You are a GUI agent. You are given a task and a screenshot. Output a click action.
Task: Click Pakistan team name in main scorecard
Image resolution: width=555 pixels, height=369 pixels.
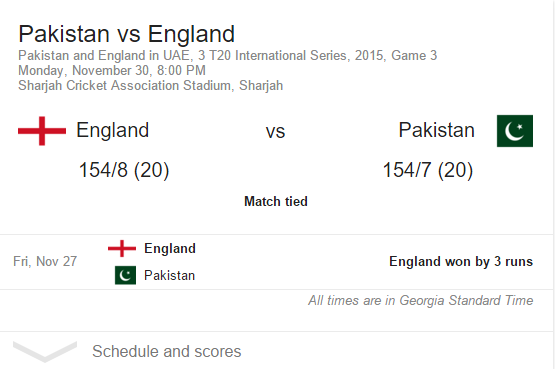click(436, 130)
